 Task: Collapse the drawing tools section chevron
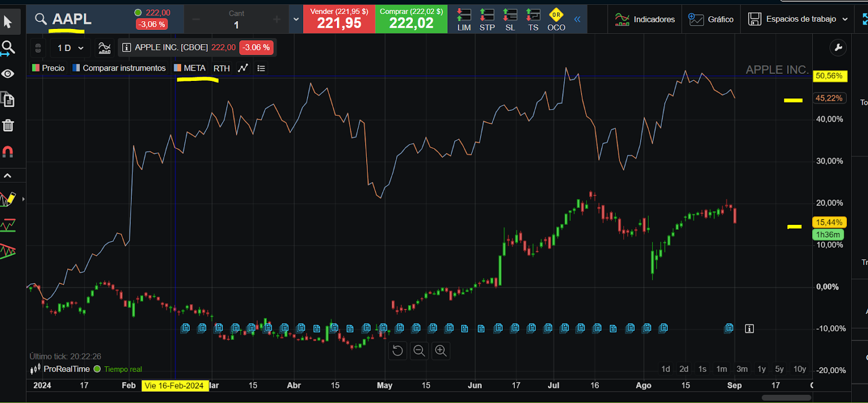click(8, 175)
